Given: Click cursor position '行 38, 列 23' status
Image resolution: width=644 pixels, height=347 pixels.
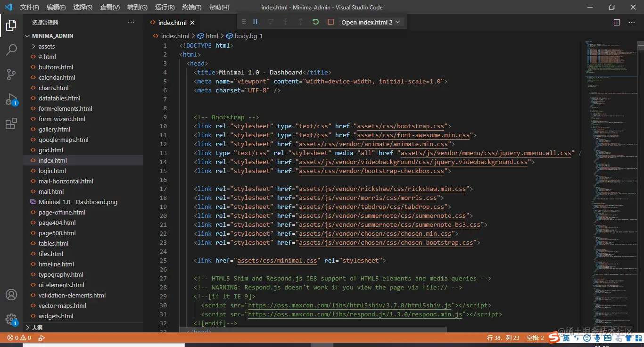Looking at the screenshot, I should tap(504, 338).
